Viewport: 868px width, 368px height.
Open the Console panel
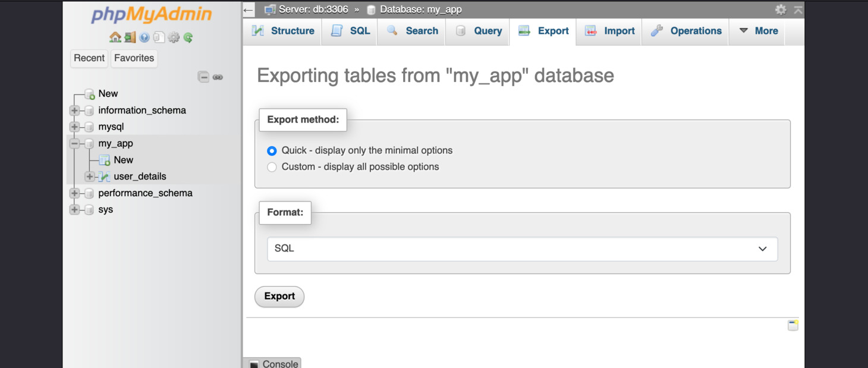tap(272, 363)
